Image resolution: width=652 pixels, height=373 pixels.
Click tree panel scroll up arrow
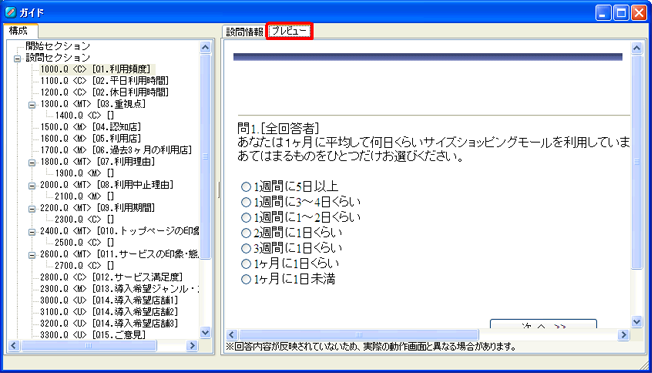coord(205,47)
